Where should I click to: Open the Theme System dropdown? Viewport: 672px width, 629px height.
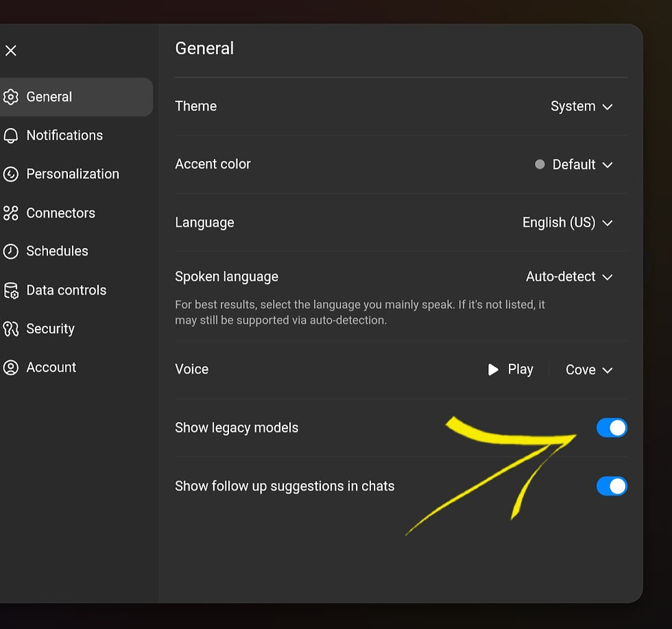coord(581,106)
